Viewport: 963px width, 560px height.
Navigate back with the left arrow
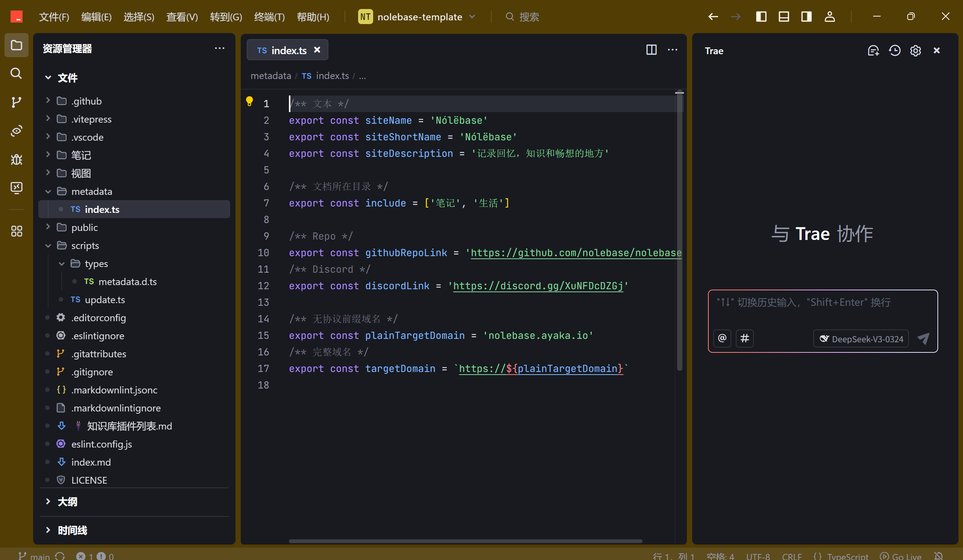pos(713,17)
